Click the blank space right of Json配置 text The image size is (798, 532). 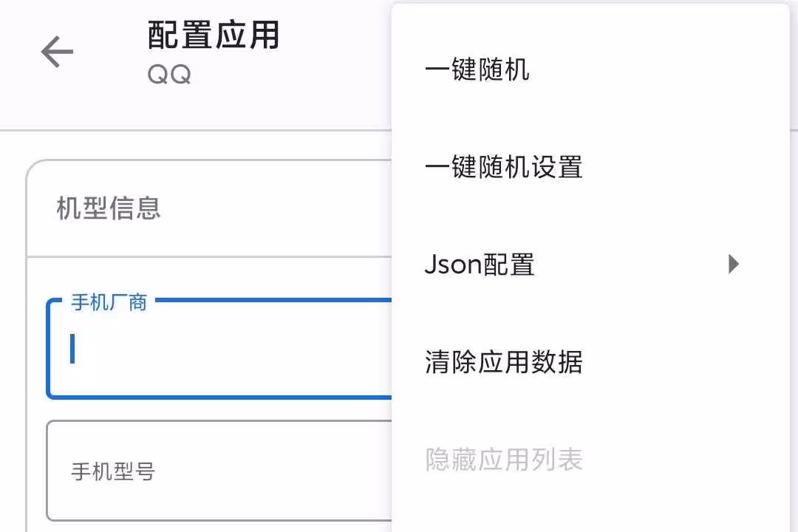coord(628,265)
